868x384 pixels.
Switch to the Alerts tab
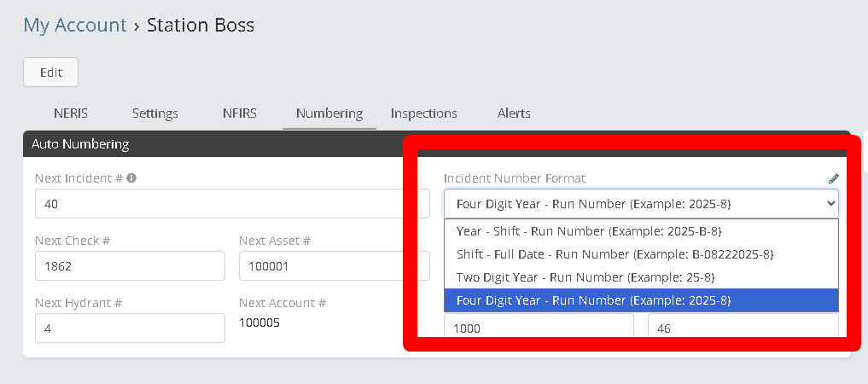click(x=514, y=113)
